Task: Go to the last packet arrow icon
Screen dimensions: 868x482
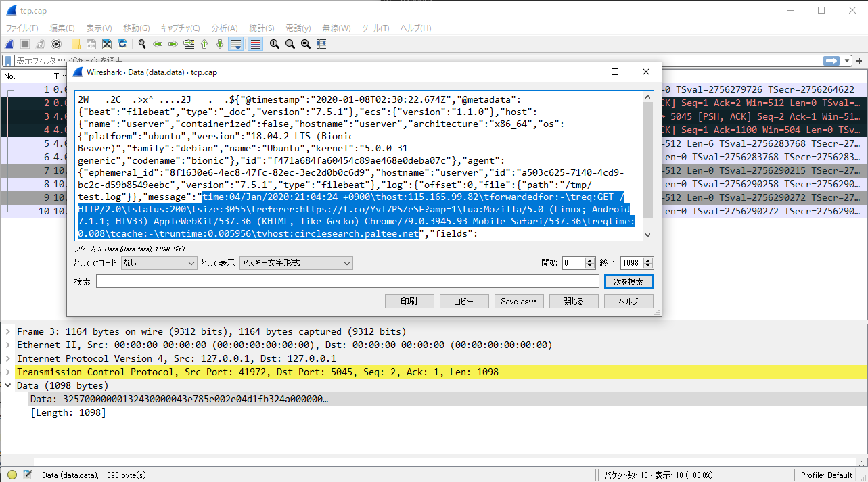Action: pyautogui.click(x=220, y=44)
